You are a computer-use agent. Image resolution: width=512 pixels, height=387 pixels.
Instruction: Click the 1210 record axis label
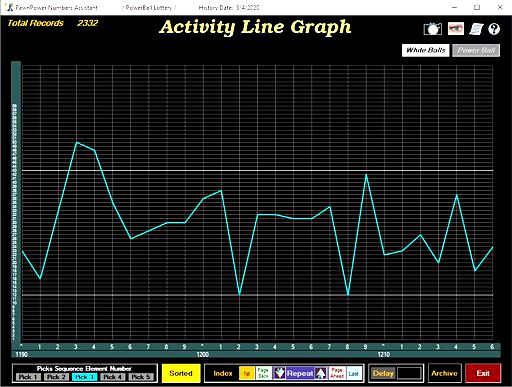[x=384, y=354]
